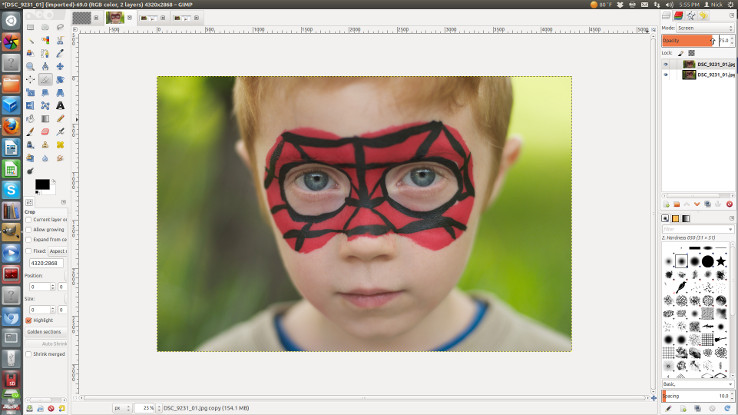Hide the upper DSC_9231_01.jpg layer eye
The height and width of the screenshot is (415, 738).
pyautogui.click(x=666, y=64)
